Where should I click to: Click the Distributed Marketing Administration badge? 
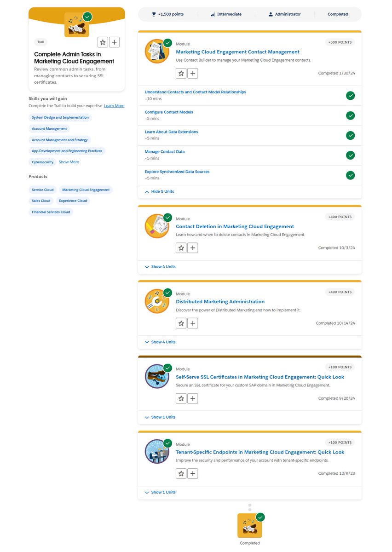coord(157,301)
